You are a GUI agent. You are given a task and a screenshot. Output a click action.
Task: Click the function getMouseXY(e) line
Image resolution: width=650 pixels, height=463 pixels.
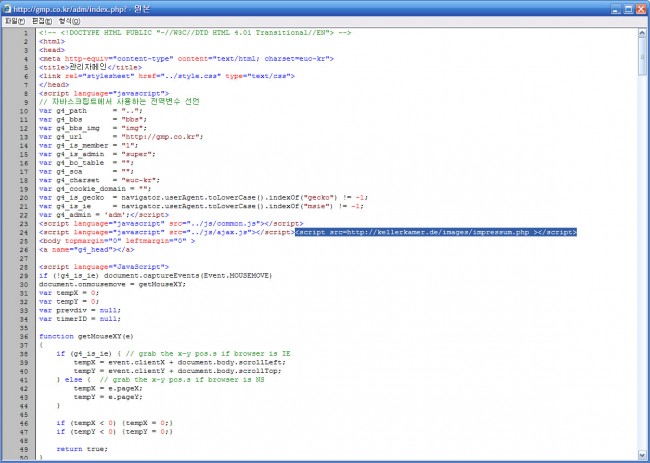click(85, 335)
